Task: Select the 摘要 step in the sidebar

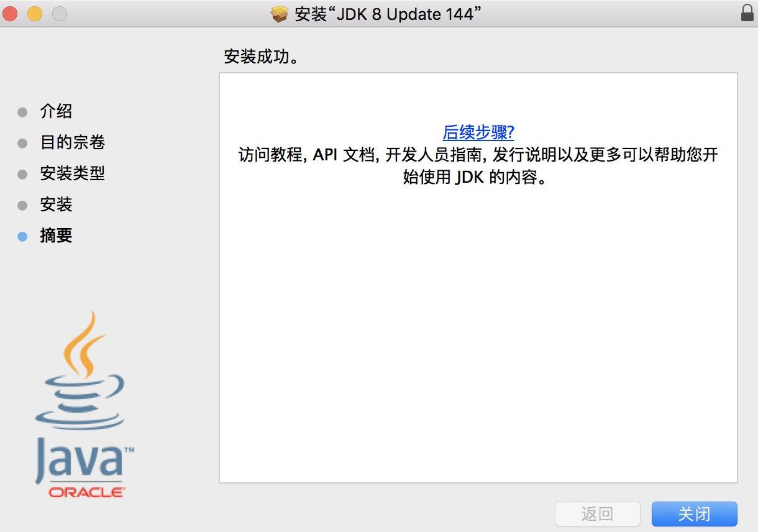Action: coord(57,236)
